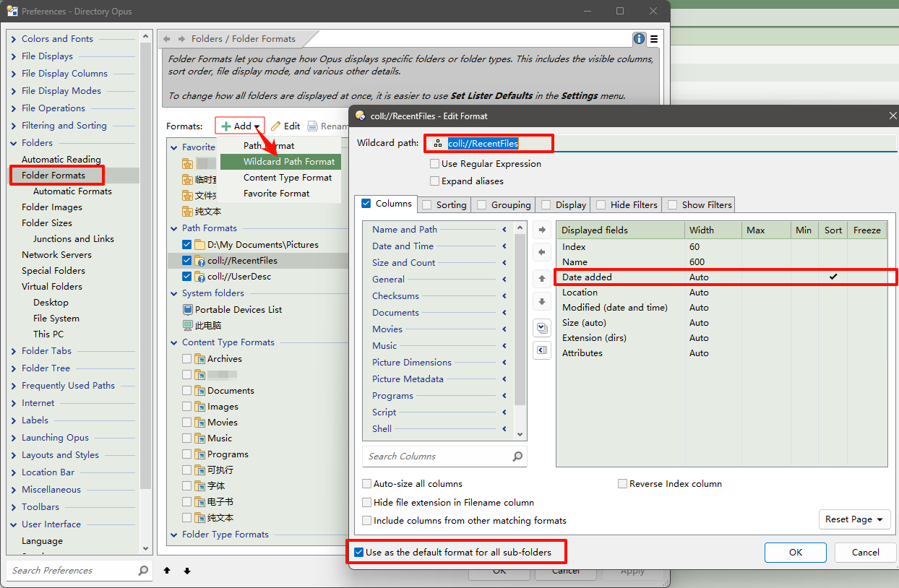The height and width of the screenshot is (588, 899).
Task: Check the Documents content type checkbox
Action: pyautogui.click(x=187, y=391)
